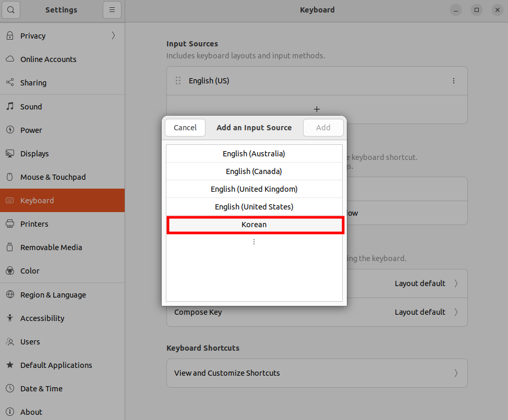Open English (US) options three-dot menu
508x420 pixels.
coord(454,81)
